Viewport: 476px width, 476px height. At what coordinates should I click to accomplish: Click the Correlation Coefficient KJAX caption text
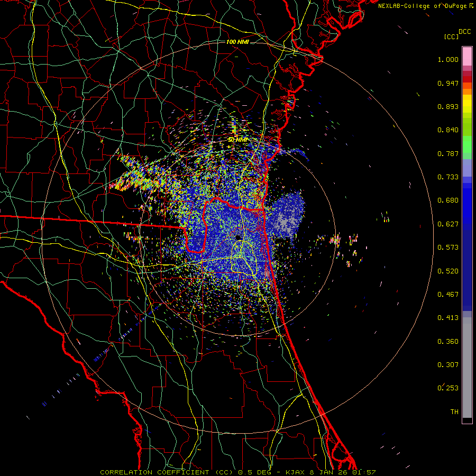[x=238, y=472]
